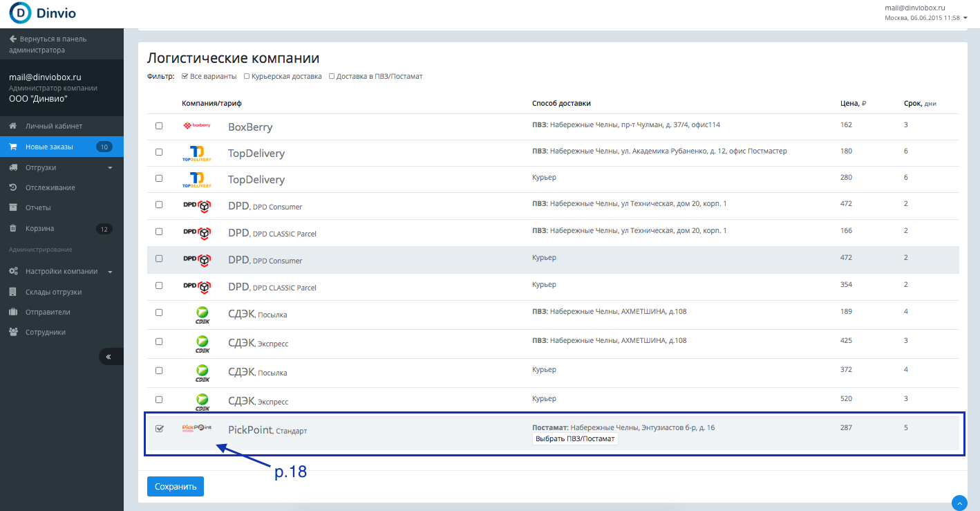Uncheck the PickPoint Стандарт checkbox
This screenshot has width=980, height=511.
pyautogui.click(x=159, y=429)
